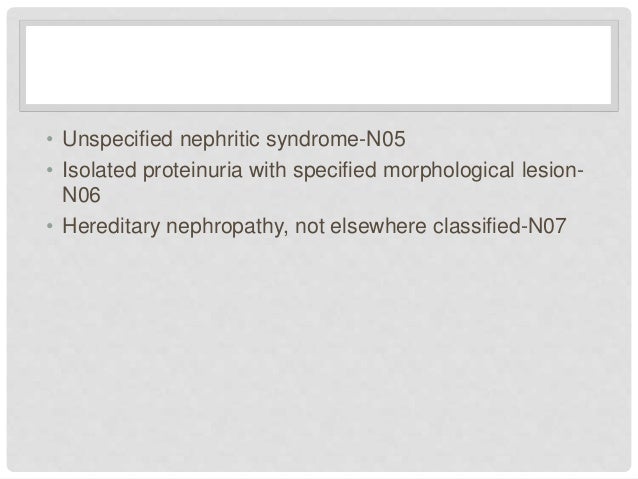
Task: Click the word Isolated in second bullet
Action: (99, 170)
